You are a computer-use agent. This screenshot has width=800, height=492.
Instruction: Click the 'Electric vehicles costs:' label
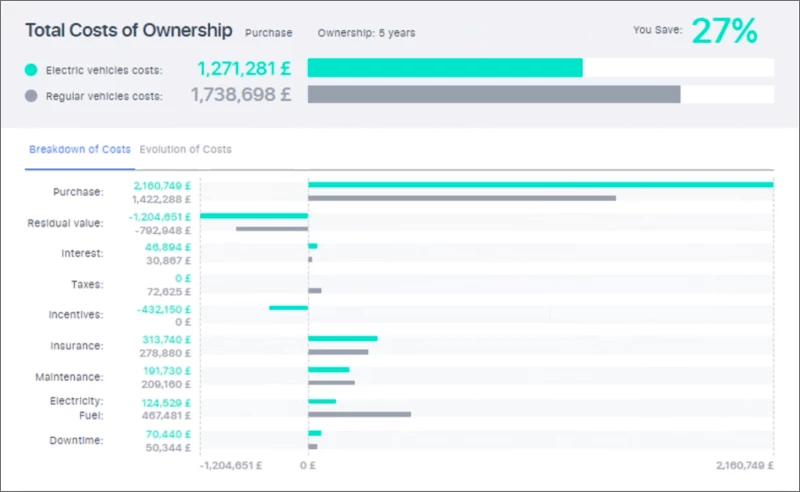point(104,70)
